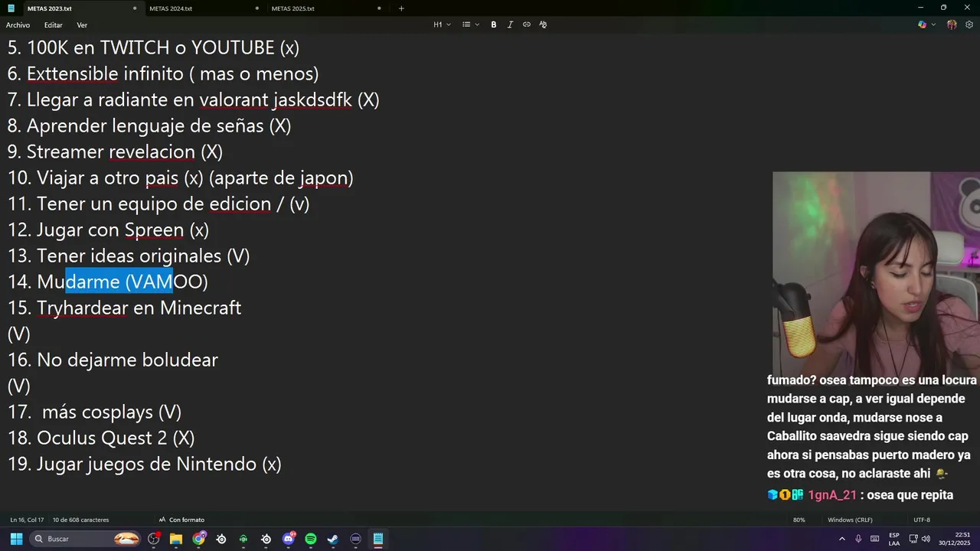Click line '8. Aprender lenguaje de señas (X)'
This screenshot has width=980, height=551.
(149, 126)
